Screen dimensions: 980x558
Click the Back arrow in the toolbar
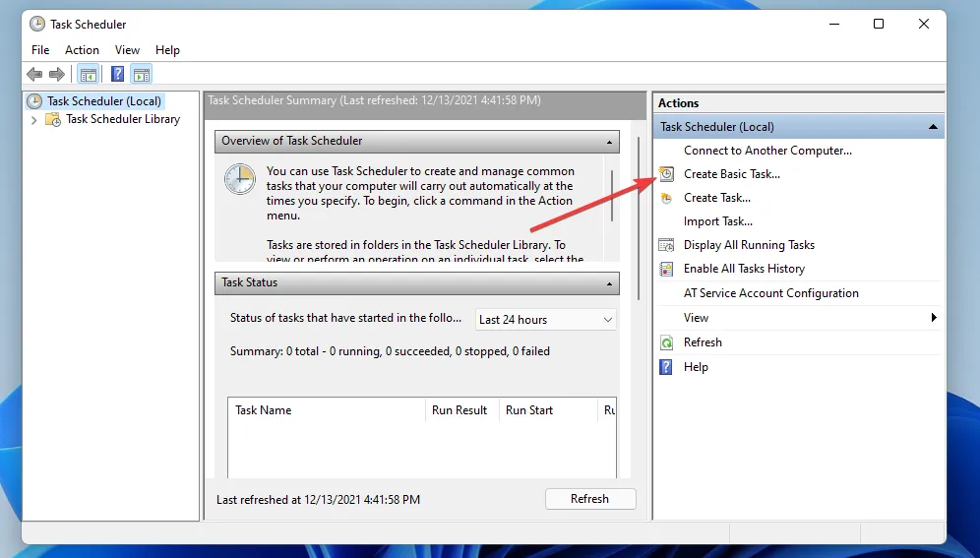tap(34, 75)
